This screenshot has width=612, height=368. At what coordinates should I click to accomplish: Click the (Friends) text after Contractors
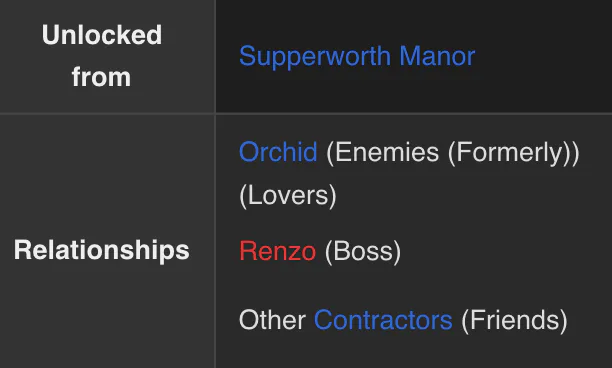pyautogui.click(x=514, y=321)
